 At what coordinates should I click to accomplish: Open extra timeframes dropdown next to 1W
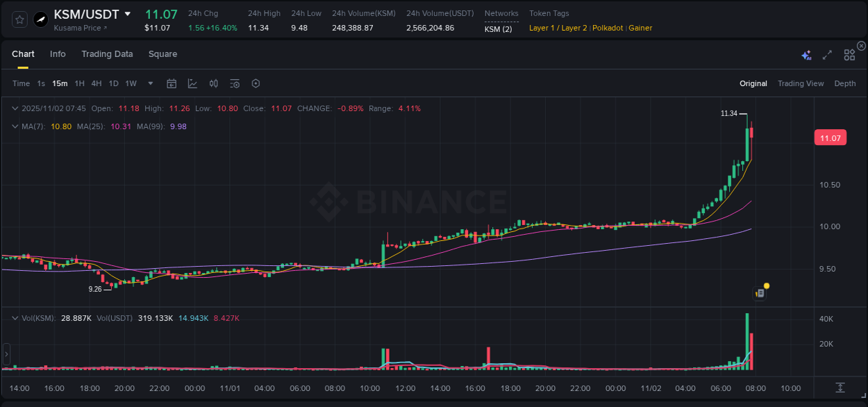149,83
